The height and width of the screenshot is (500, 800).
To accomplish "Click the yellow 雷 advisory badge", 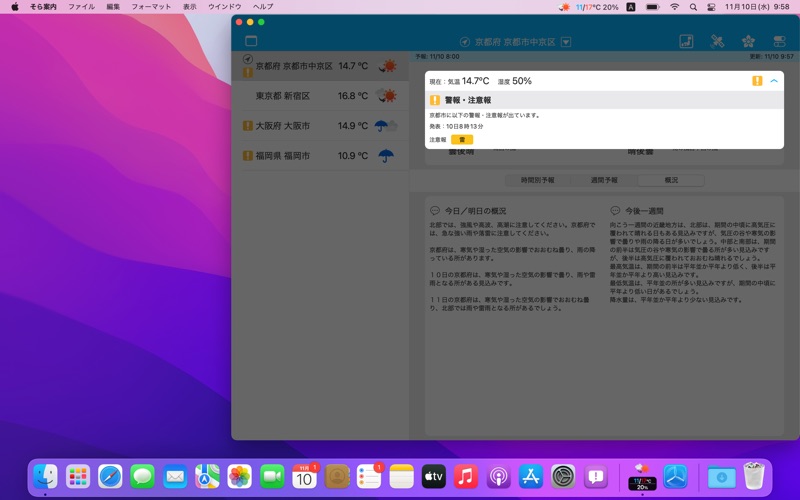I will pyautogui.click(x=461, y=140).
